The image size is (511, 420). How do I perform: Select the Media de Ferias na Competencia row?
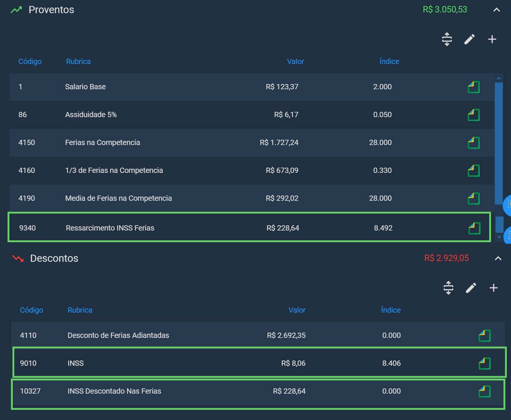[252, 198]
